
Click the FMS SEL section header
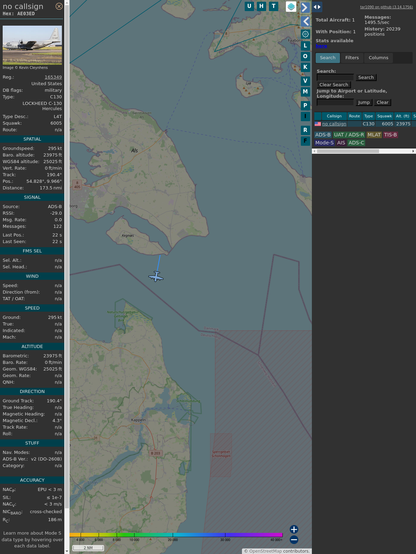click(x=32, y=251)
